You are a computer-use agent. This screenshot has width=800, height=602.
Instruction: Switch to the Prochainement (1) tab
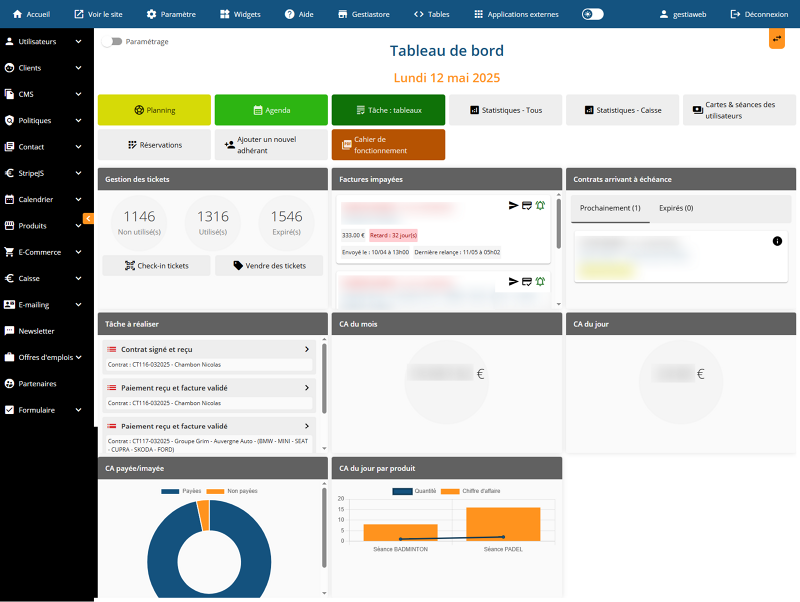coord(610,208)
